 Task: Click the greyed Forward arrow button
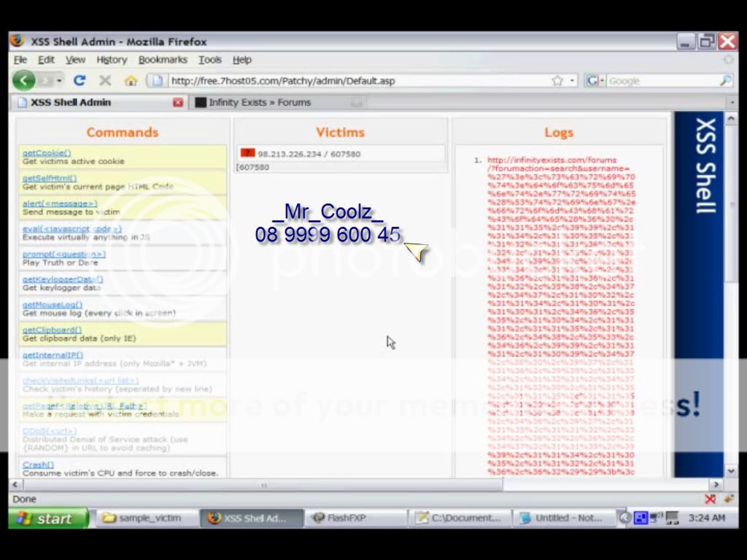tap(46, 80)
